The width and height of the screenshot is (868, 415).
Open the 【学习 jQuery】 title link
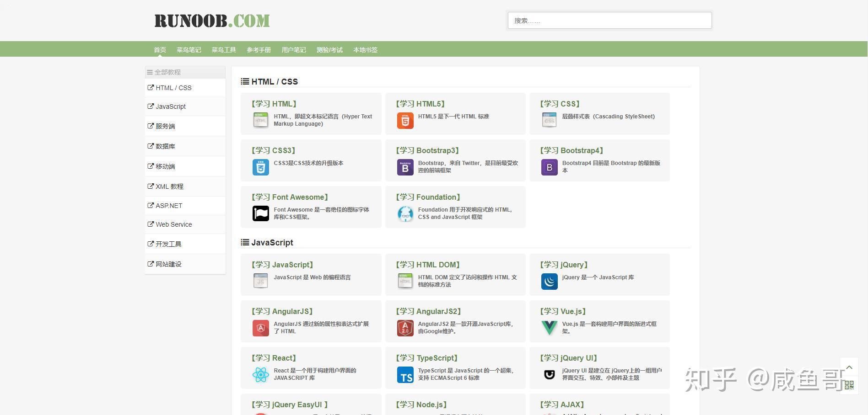click(x=564, y=265)
